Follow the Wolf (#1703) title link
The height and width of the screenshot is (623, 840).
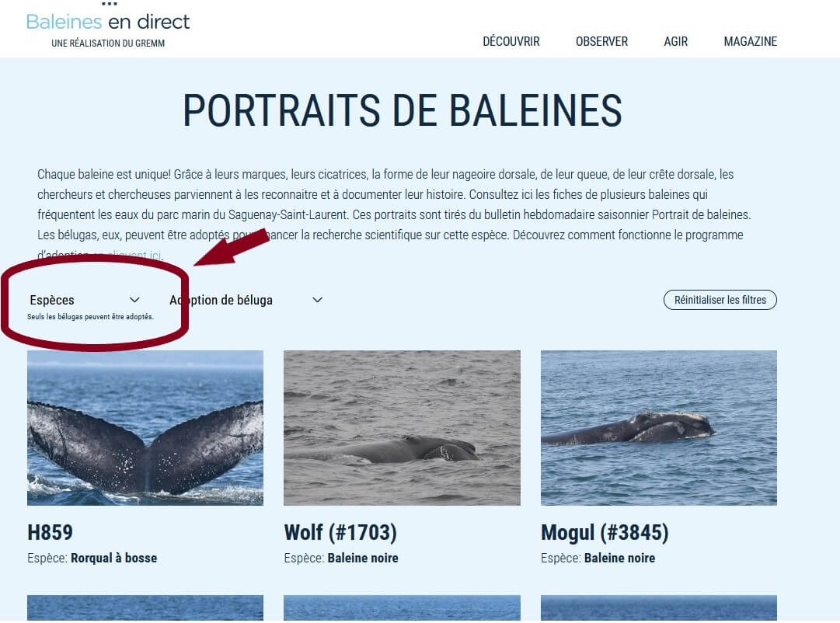pyautogui.click(x=340, y=532)
